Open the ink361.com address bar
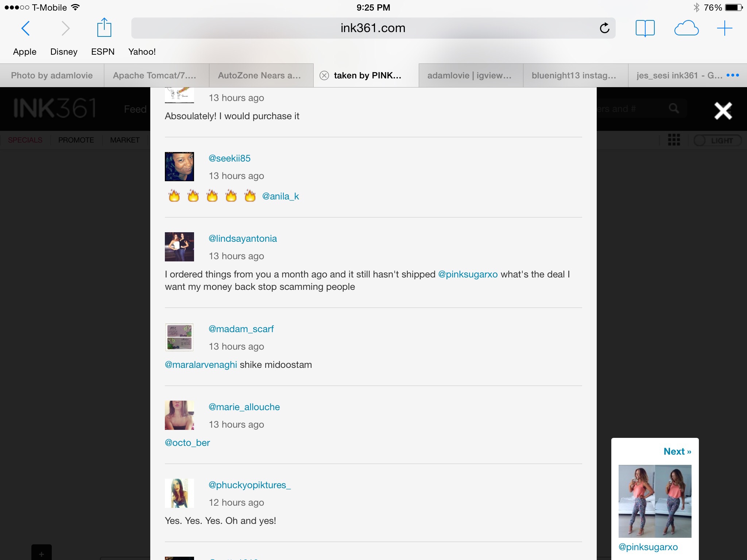Viewport: 747px width, 560px height. pos(373,28)
